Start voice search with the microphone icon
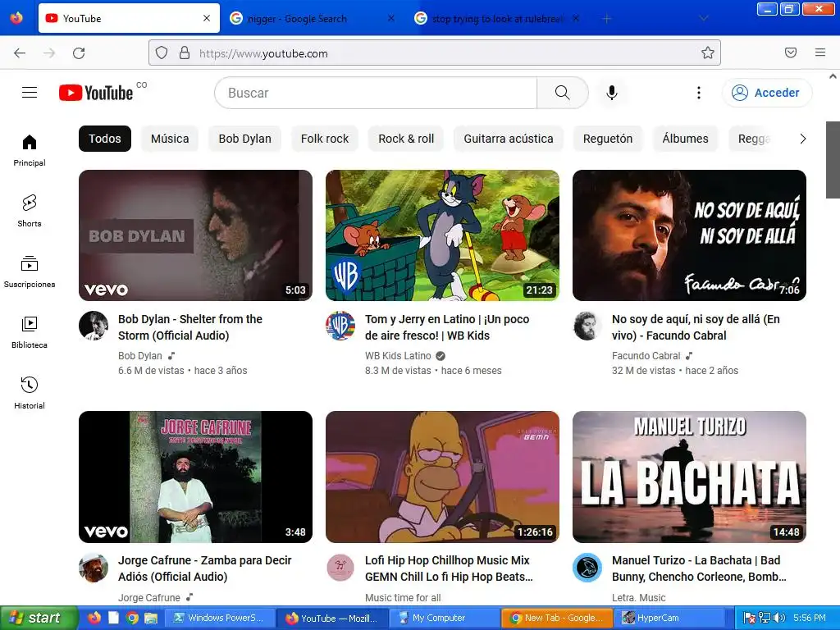The width and height of the screenshot is (840, 630). [x=612, y=93]
